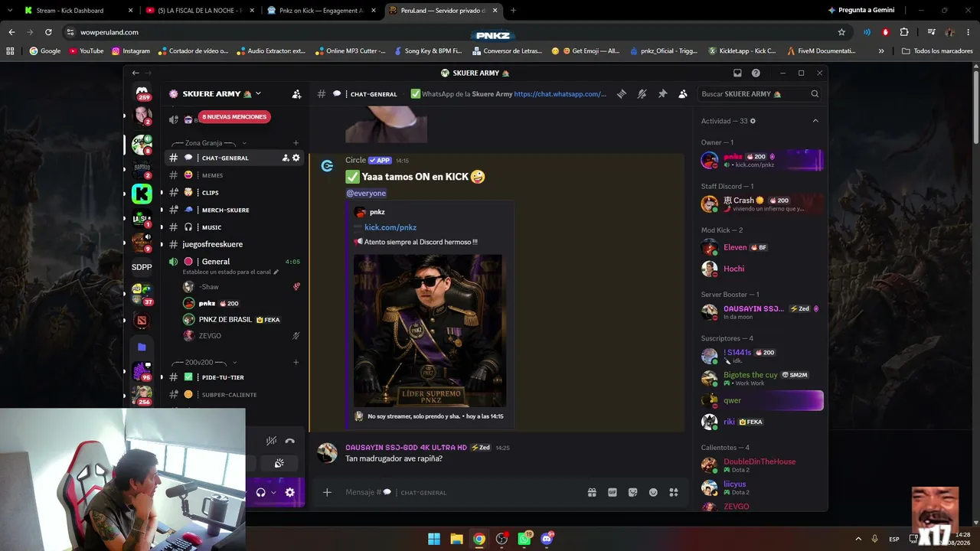Open the green Kick server icon
This screenshot has height=551, width=980.
142,194
